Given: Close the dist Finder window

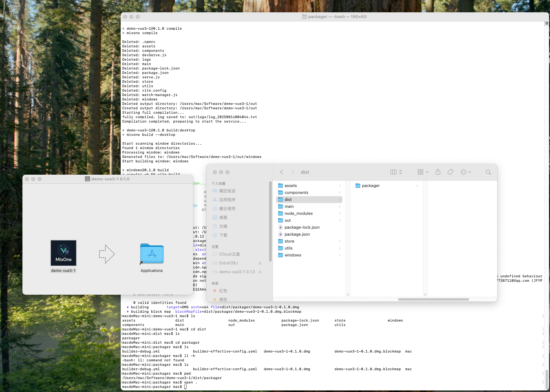Looking at the screenshot, I should click(215, 172).
